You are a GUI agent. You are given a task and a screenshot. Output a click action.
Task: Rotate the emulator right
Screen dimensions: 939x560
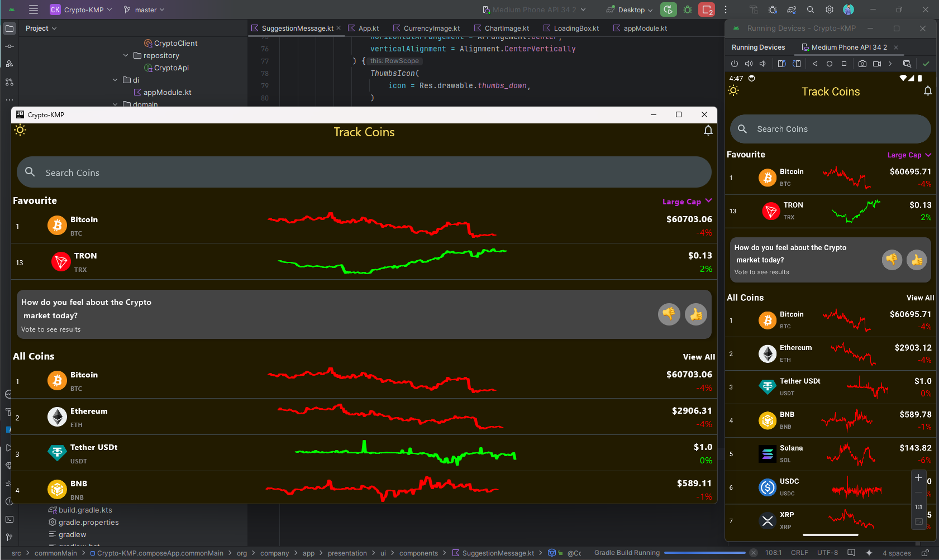797,64
